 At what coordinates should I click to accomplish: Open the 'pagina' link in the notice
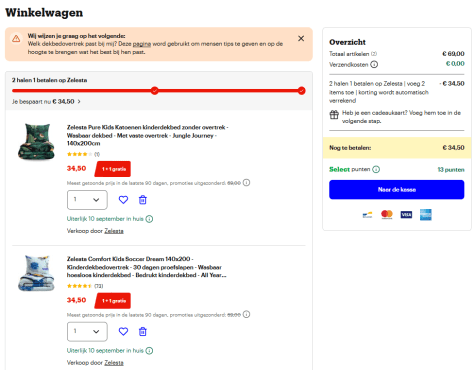(x=142, y=44)
